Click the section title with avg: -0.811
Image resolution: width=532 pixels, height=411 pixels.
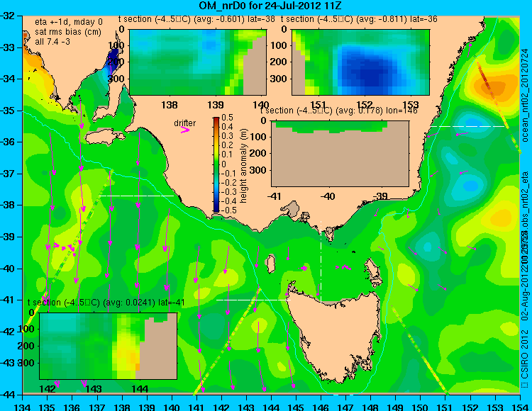pos(359,19)
